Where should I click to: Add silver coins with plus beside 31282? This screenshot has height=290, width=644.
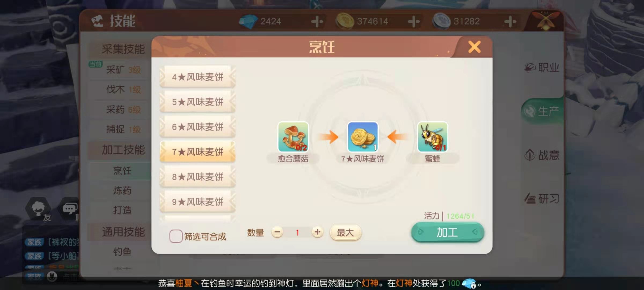coord(510,21)
